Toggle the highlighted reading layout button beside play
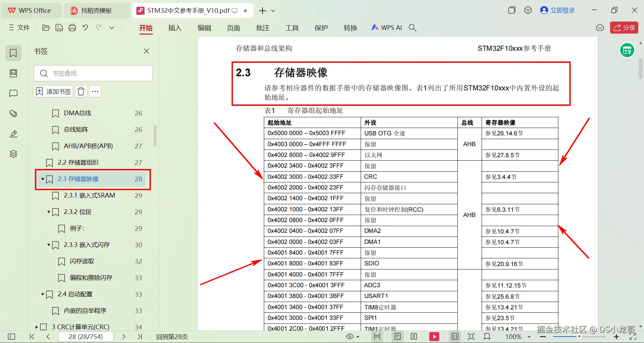Viewport: 644px width, 343px height. pos(455,337)
